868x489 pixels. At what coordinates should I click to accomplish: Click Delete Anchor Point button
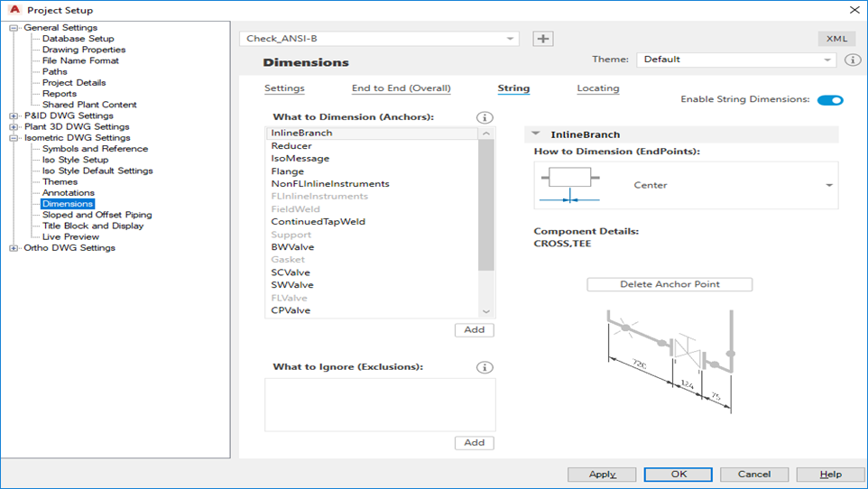(x=669, y=284)
